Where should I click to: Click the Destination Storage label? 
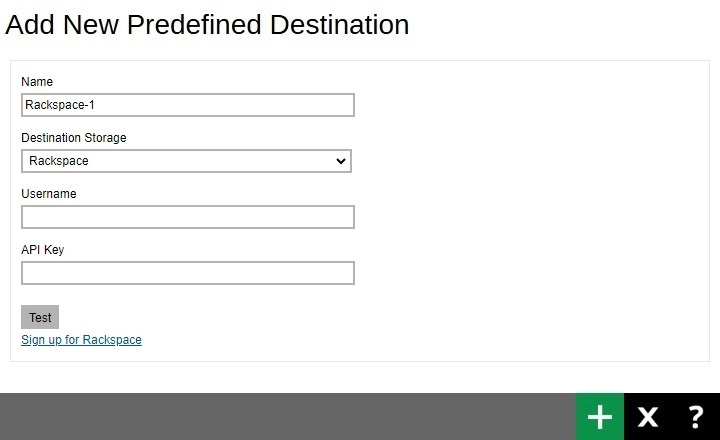74,138
